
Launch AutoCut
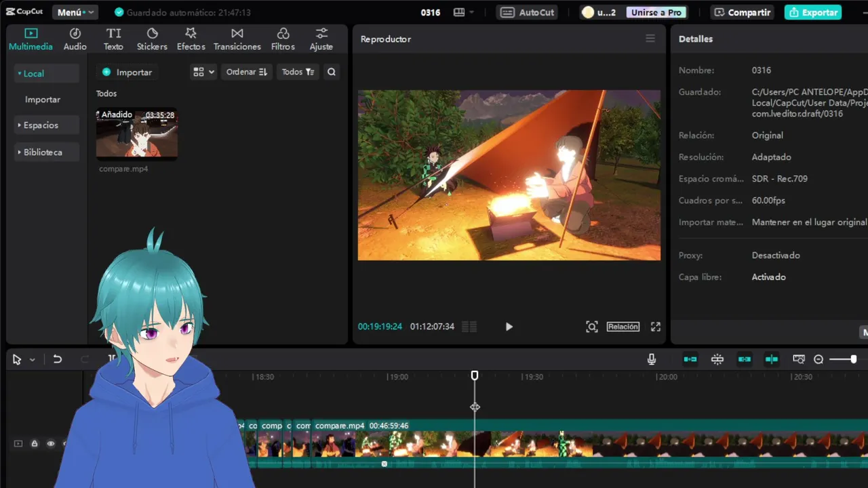click(528, 12)
